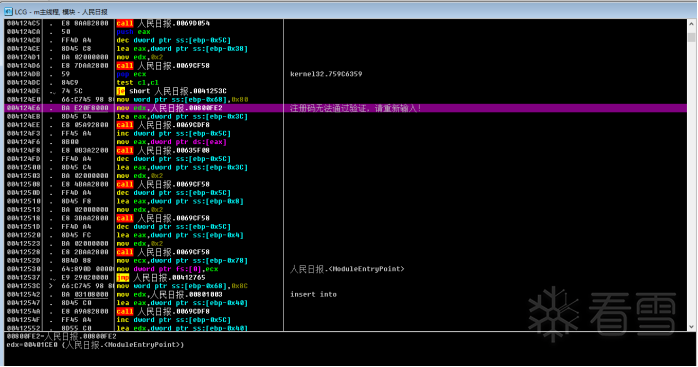
Task: Click the address 004124D1 row
Action: [23, 57]
